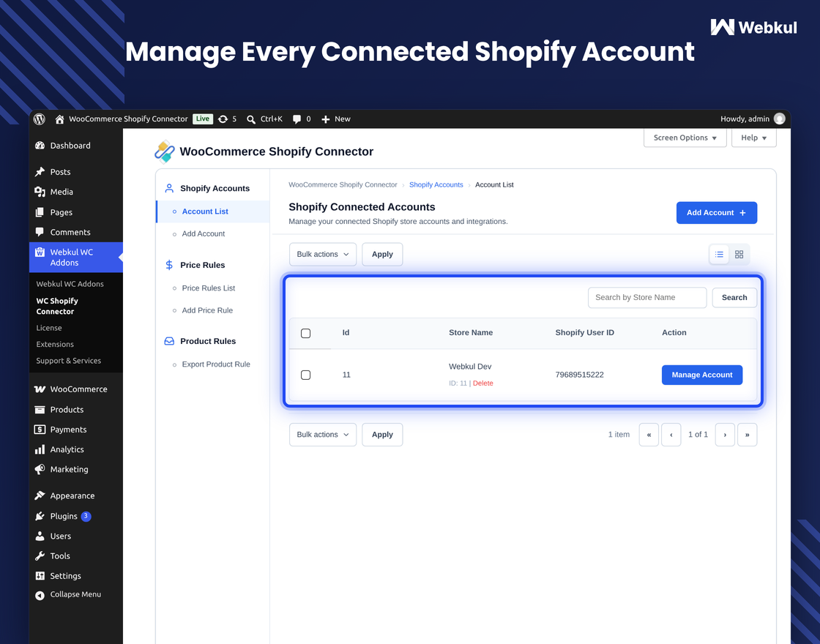Tick the select-all checkbox in table header
Screen dimensions: 820x644
point(306,333)
